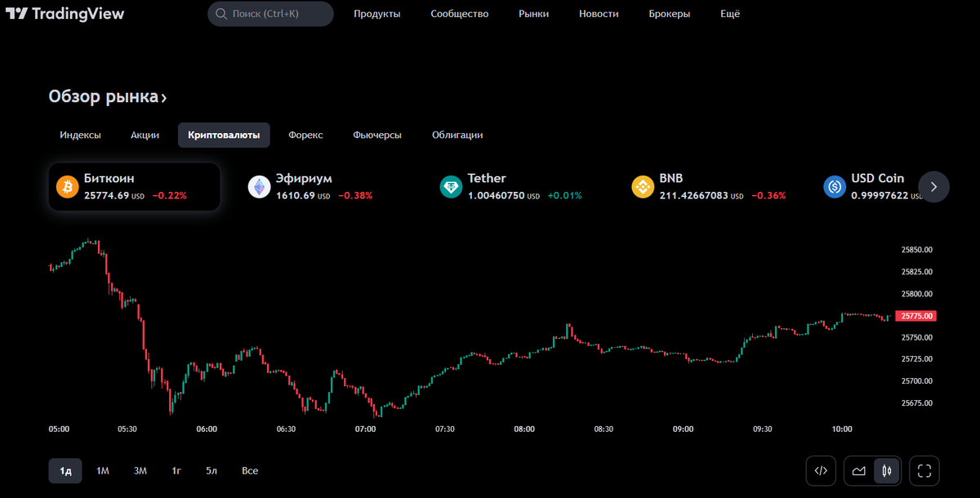This screenshot has height=498, width=980.
Task: Click Tether change +0.01%
Action: click(x=565, y=196)
